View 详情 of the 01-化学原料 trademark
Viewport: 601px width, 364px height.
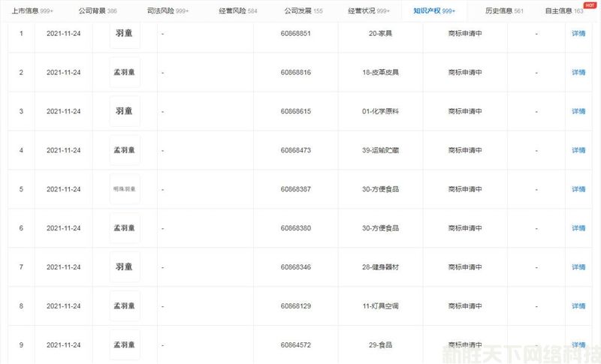(x=578, y=111)
